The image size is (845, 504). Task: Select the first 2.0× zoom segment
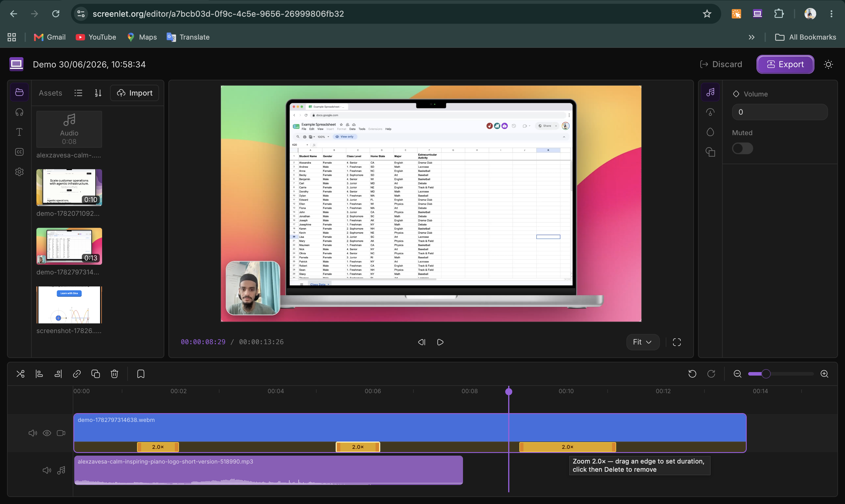pyautogui.click(x=158, y=447)
